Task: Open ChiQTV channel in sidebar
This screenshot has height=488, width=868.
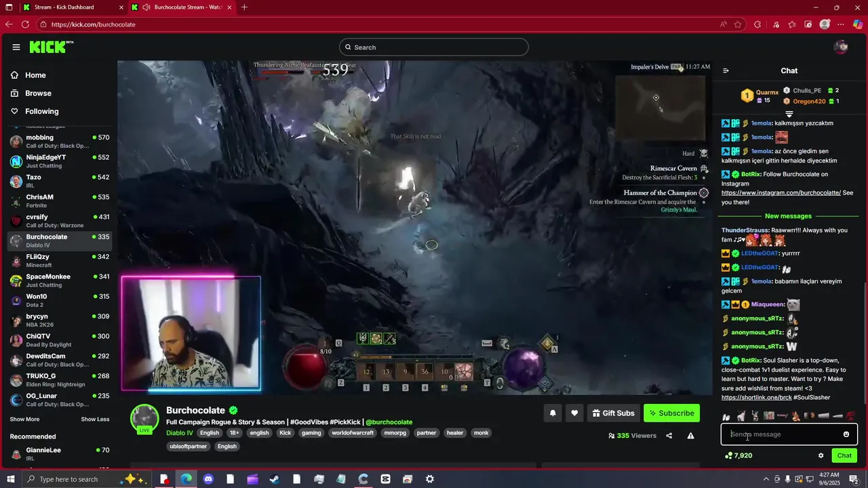Action: pyautogui.click(x=60, y=340)
